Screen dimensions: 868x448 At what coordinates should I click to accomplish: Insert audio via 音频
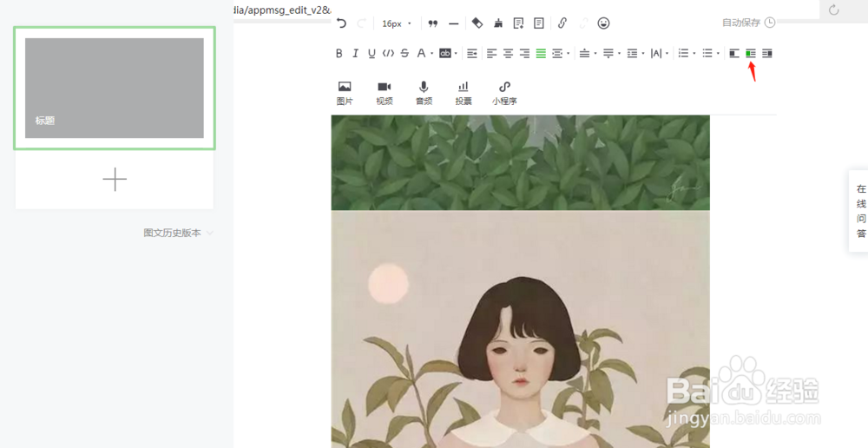pyautogui.click(x=424, y=93)
